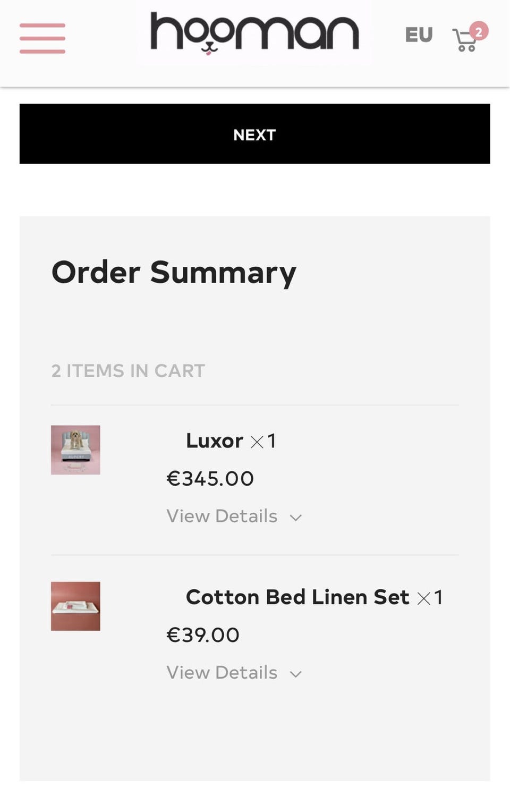Show View Details for Luxor
This screenshot has height=812, width=510.
(x=222, y=516)
